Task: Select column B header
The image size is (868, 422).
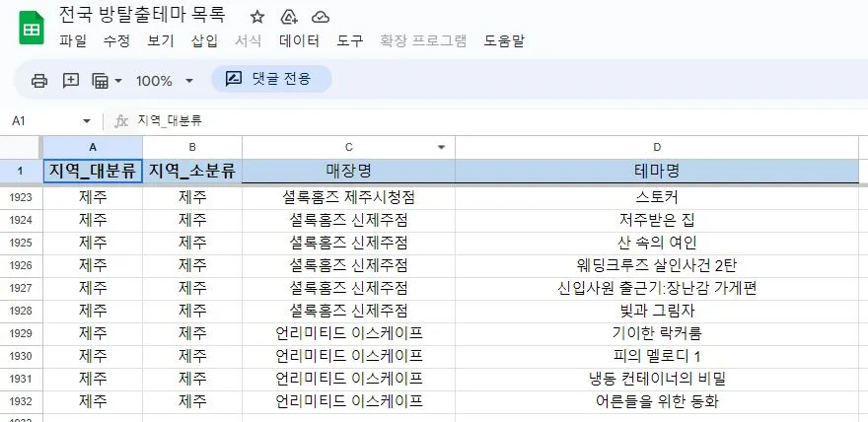Action: pyautogui.click(x=192, y=147)
